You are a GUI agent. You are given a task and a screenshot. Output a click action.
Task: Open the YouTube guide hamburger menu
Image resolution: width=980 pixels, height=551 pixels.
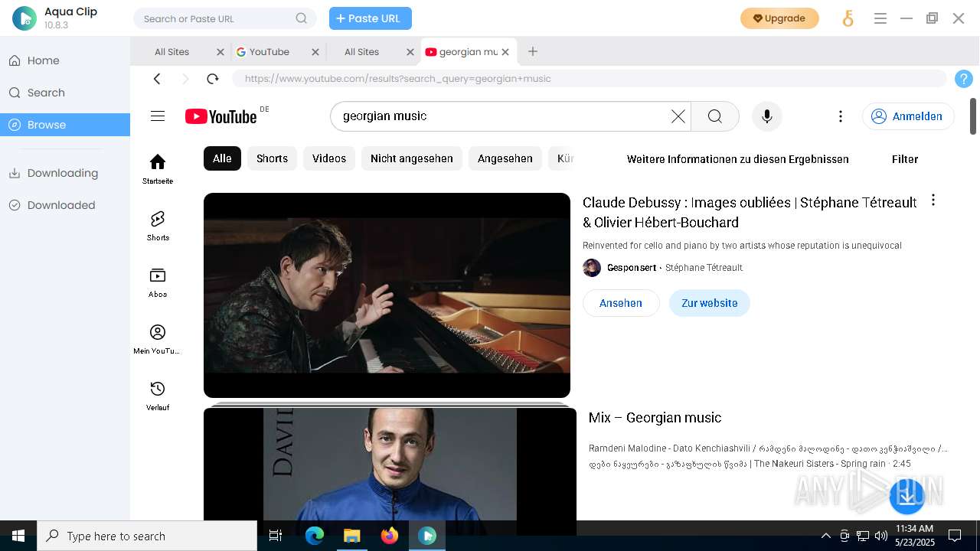(158, 116)
